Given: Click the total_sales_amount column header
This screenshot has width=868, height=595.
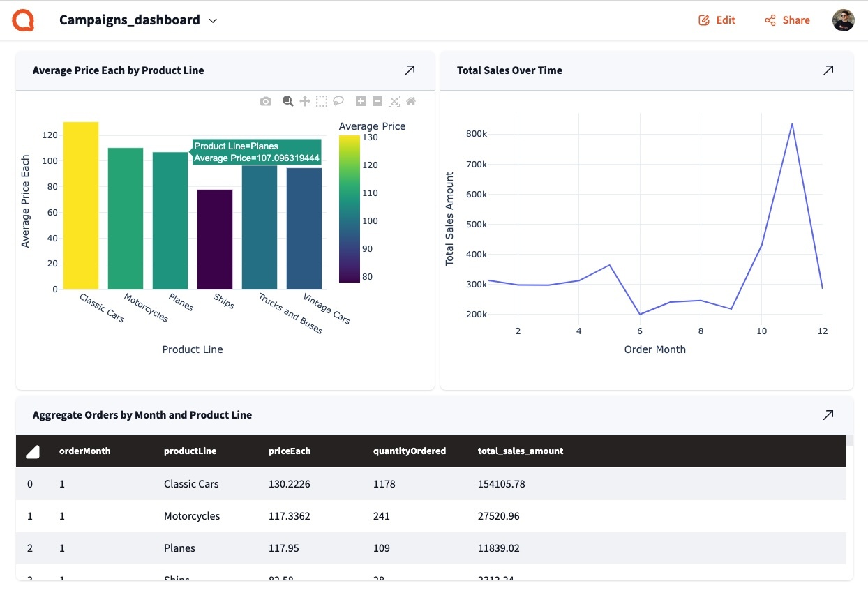Looking at the screenshot, I should pyautogui.click(x=521, y=451).
